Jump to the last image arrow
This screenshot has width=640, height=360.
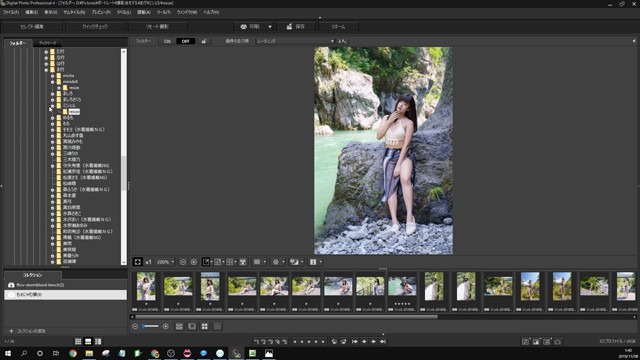(x=383, y=342)
